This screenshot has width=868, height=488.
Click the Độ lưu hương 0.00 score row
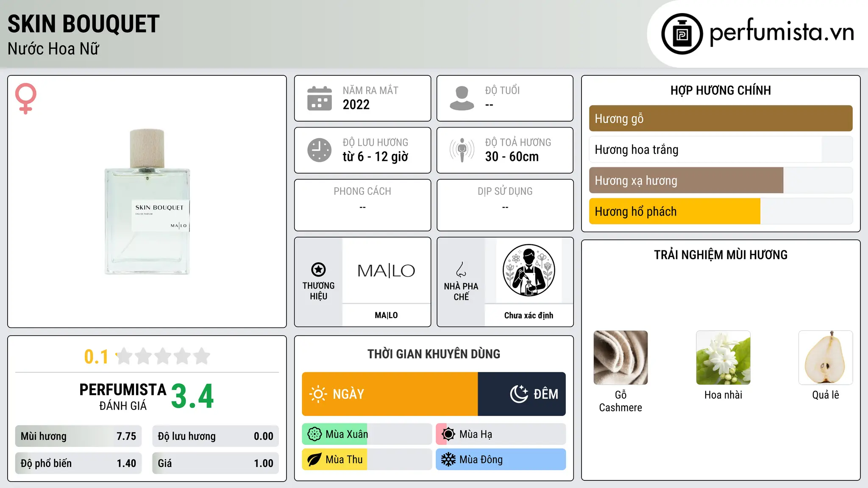(215, 436)
